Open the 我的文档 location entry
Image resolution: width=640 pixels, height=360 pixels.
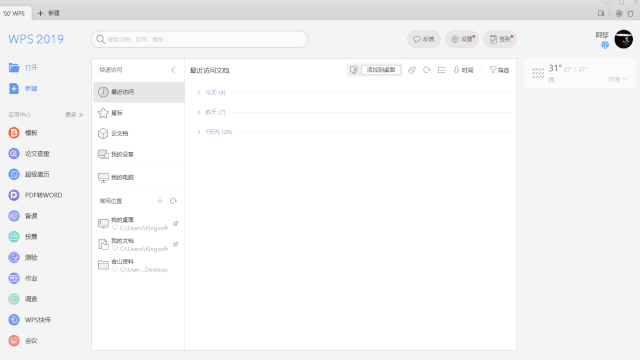[138, 244]
